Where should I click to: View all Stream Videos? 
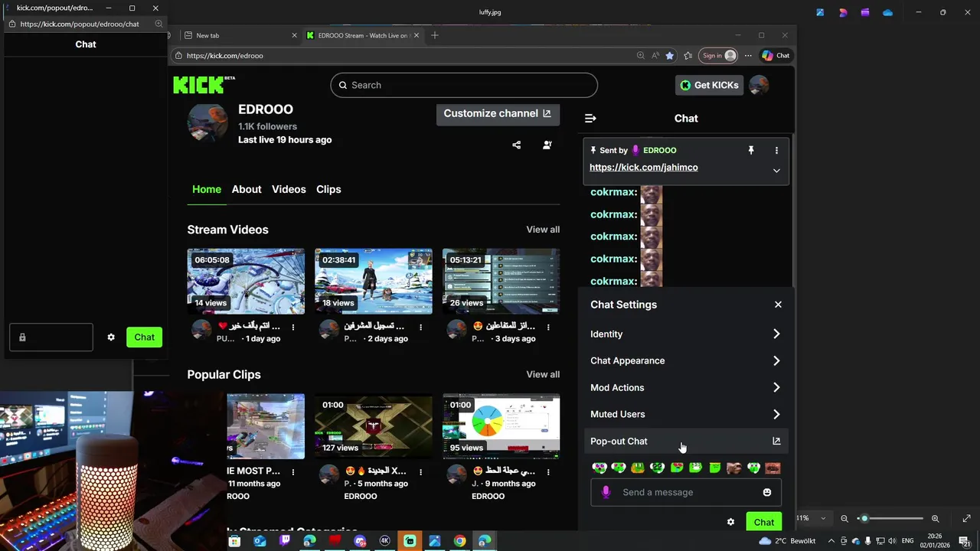543,230
